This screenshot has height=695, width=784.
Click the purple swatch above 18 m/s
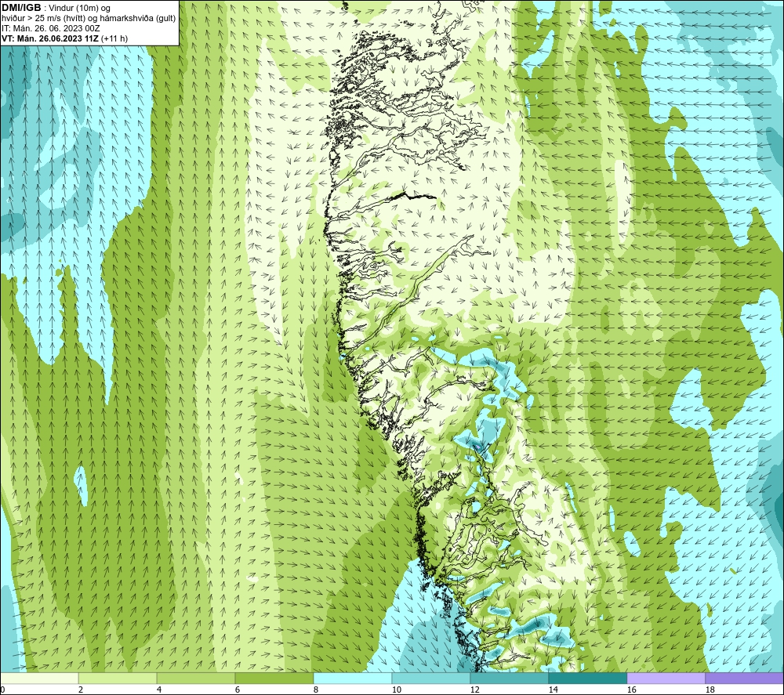click(x=745, y=678)
